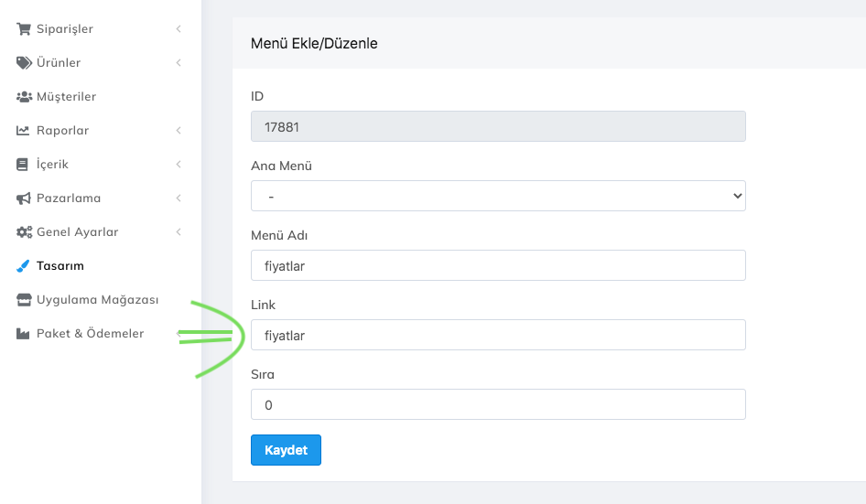Expand the Raporlar submenu arrow

[179, 131]
